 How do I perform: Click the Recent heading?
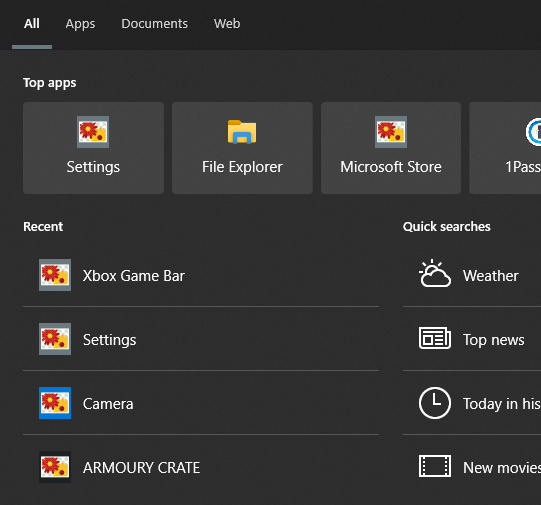[x=43, y=227]
